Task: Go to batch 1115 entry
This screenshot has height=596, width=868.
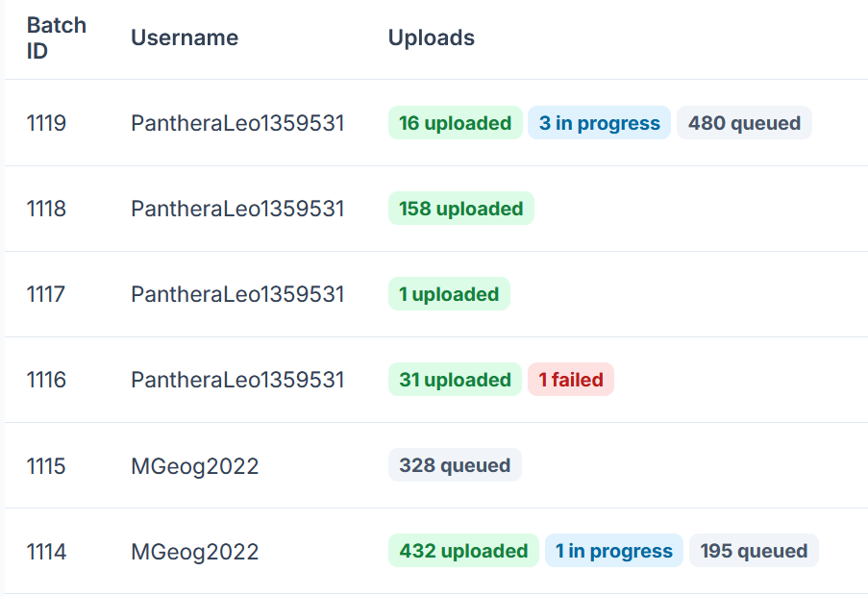Action: [46, 466]
